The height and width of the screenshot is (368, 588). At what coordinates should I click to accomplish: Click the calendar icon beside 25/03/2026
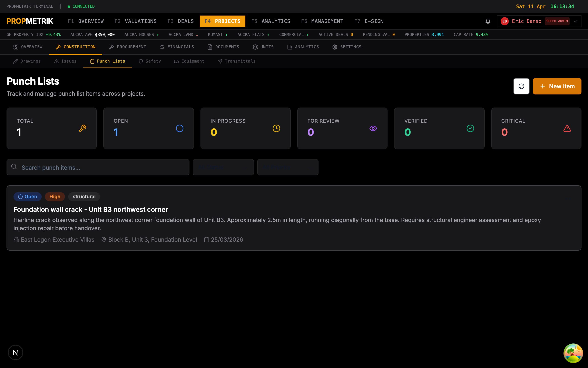[x=207, y=240]
